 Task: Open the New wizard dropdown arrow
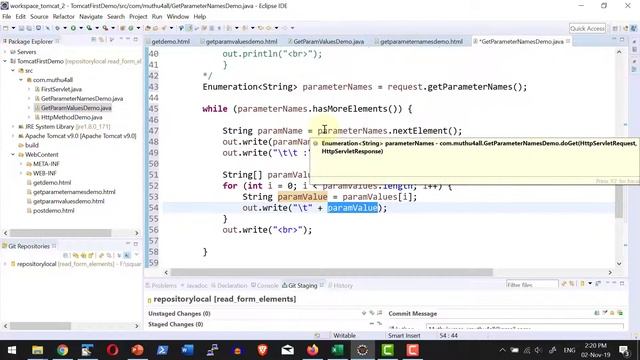[13, 28]
